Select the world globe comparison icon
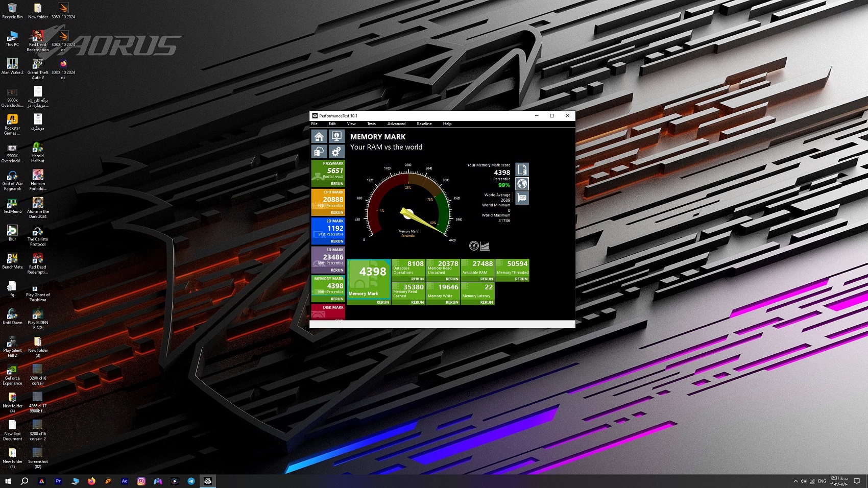The width and height of the screenshot is (868, 488). (522, 184)
